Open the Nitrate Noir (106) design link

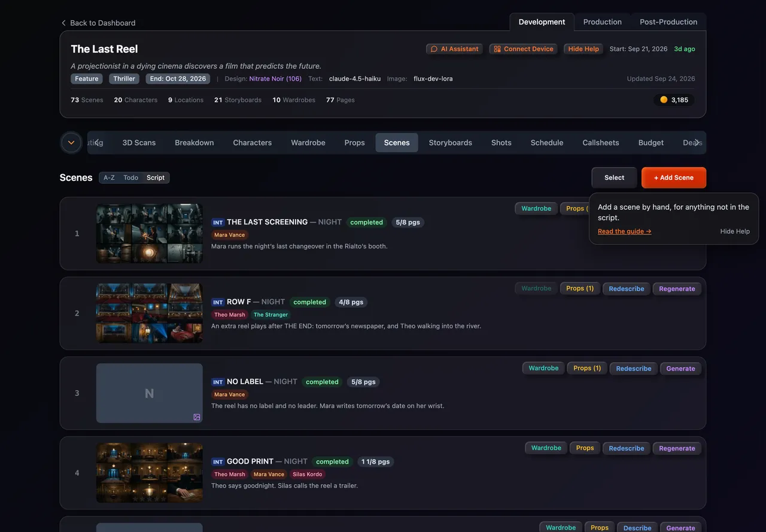pos(275,79)
